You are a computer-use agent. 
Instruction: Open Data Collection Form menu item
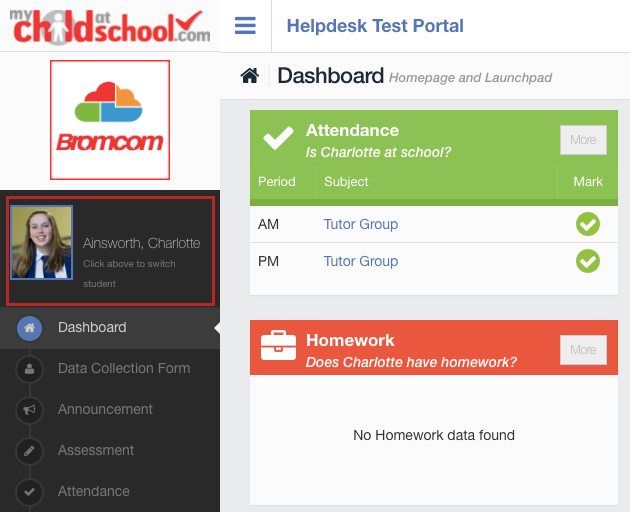tap(124, 368)
